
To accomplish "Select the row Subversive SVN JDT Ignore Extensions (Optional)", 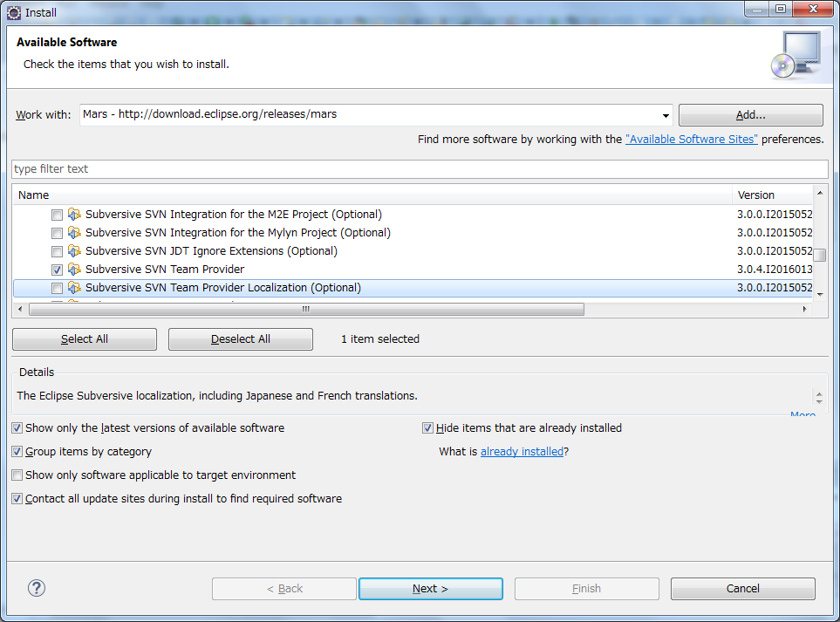I will pyautogui.click(x=212, y=250).
